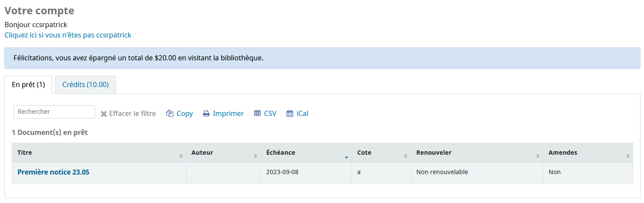Click the Imprimer text label

pyautogui.click(x=228, y=114)
